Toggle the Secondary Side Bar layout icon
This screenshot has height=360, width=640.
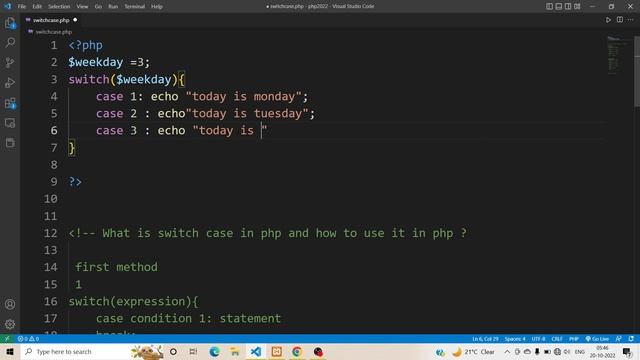click(x=568, y=6)
